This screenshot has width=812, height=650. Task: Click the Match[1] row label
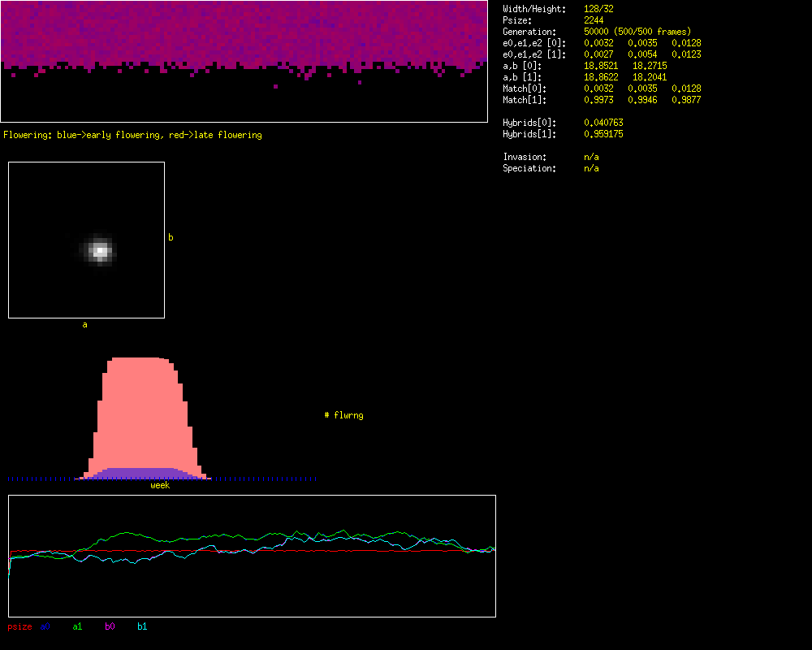tap(525, 100)
